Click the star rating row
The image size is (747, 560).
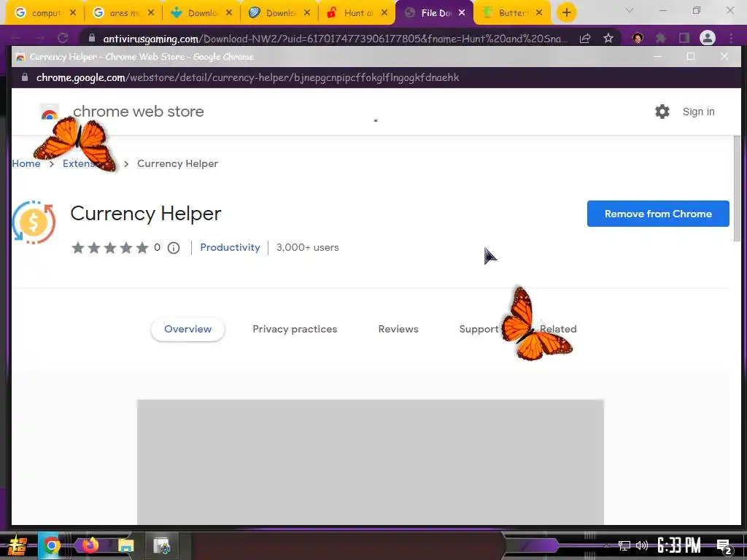coord(110,248)
